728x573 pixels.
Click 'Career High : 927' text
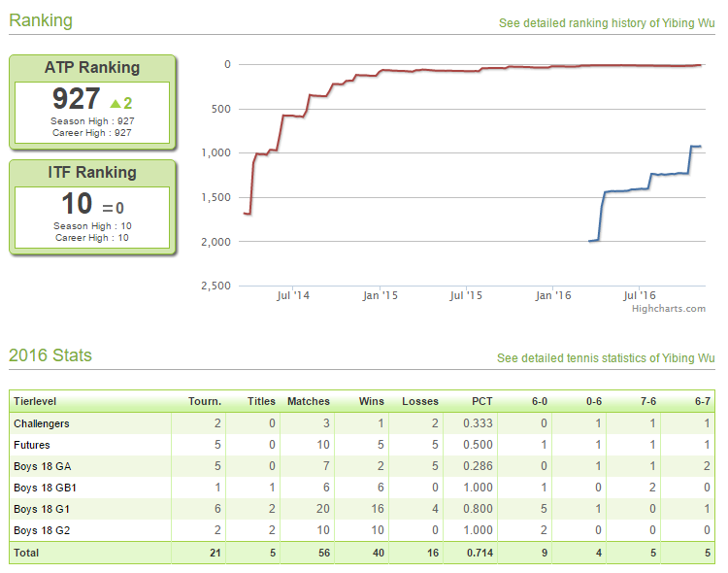click(x=92, y=133)
